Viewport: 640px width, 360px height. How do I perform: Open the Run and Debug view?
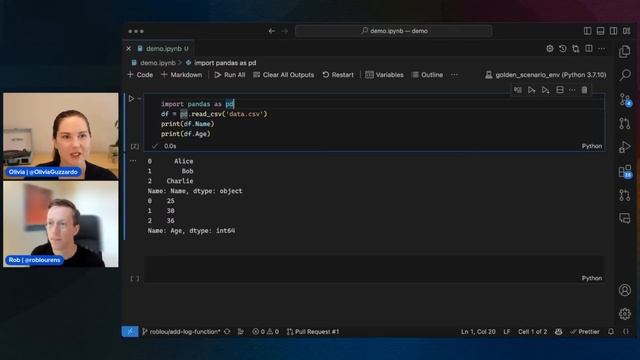[624, 147]
